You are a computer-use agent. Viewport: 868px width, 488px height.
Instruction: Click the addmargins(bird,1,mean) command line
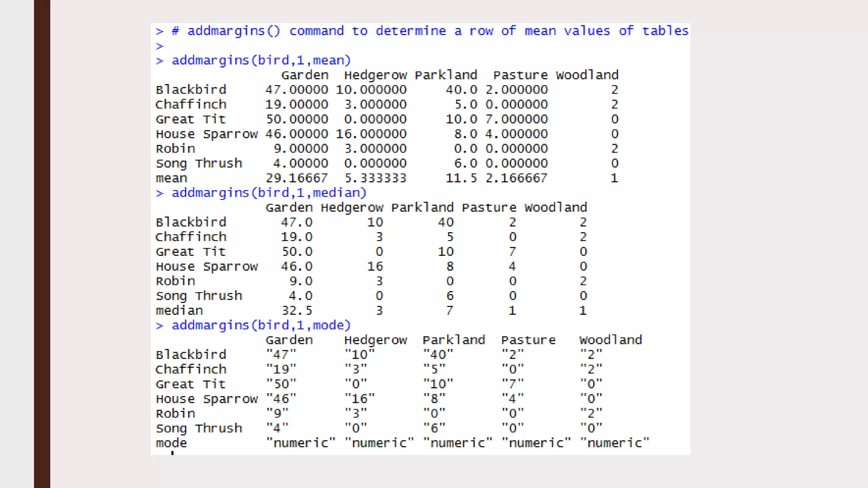click(261, 61)
